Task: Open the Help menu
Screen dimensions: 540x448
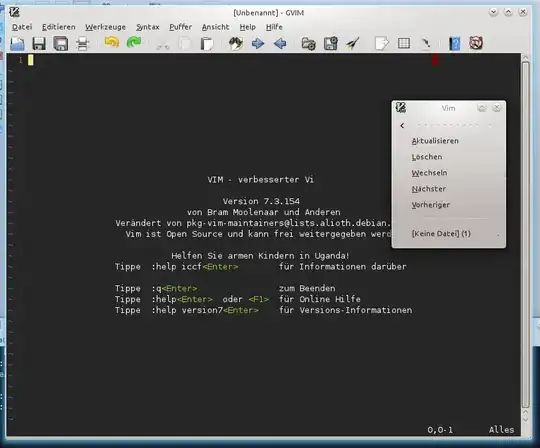Action: pos(248,27)
